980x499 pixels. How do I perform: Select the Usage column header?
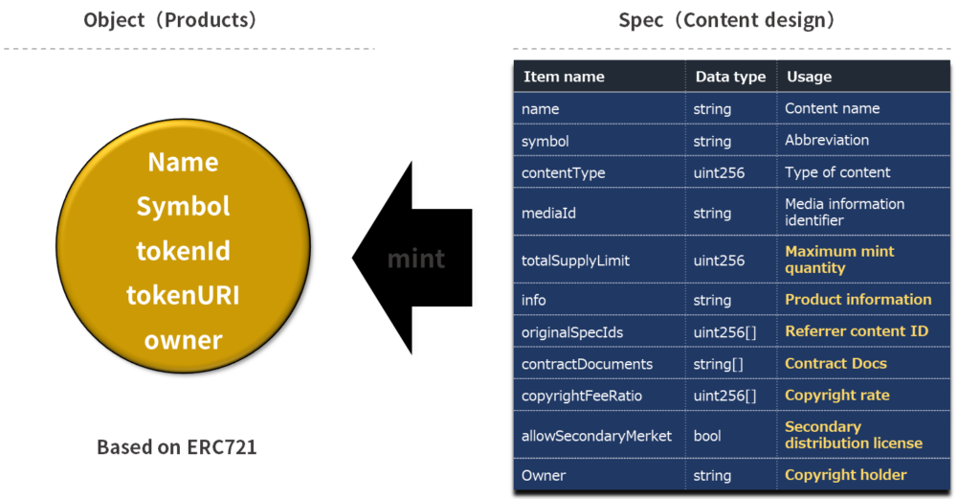click(x=809, y=77)
